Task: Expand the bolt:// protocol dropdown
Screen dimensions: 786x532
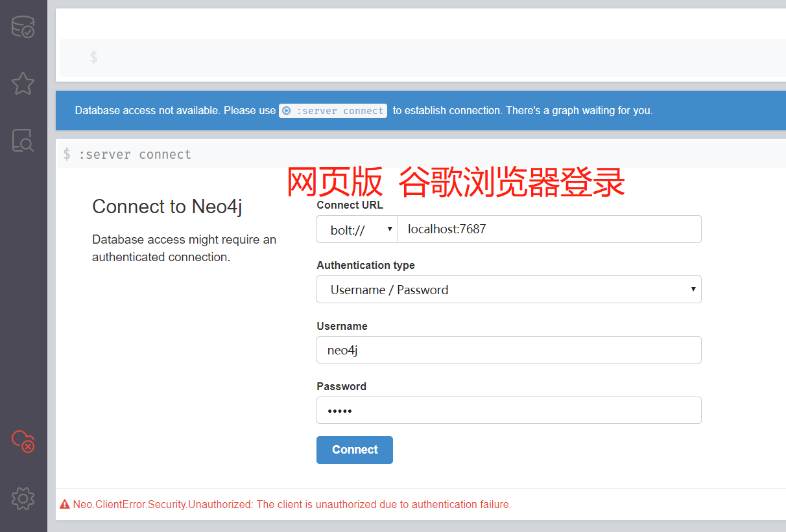Action: point(357,229)
